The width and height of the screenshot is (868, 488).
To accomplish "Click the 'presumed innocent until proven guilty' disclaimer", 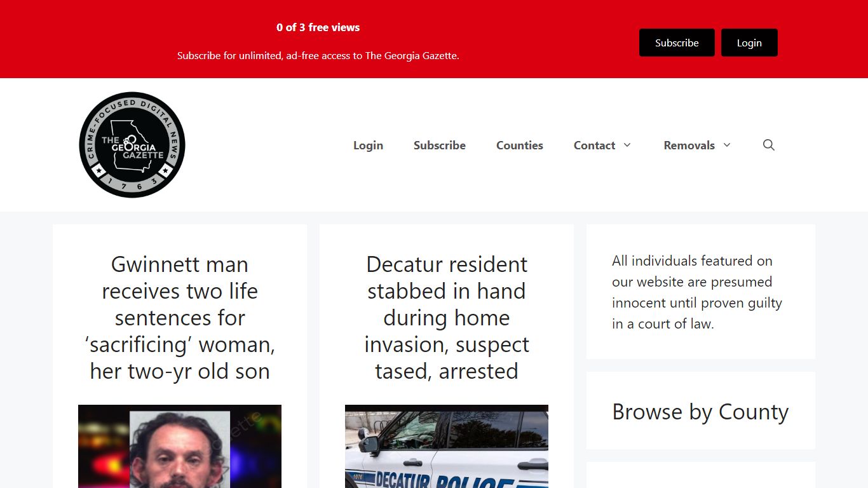I will click(697, 292).
